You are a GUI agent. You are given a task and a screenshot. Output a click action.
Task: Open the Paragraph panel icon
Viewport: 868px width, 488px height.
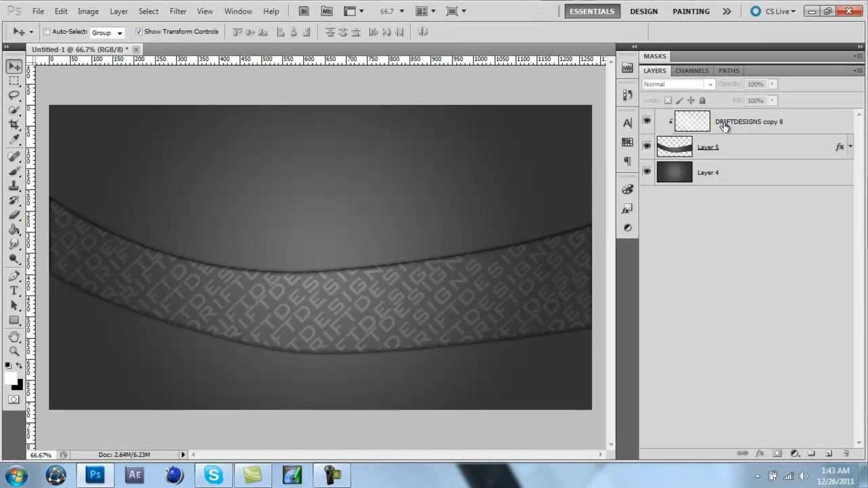(x=627, y=161)
